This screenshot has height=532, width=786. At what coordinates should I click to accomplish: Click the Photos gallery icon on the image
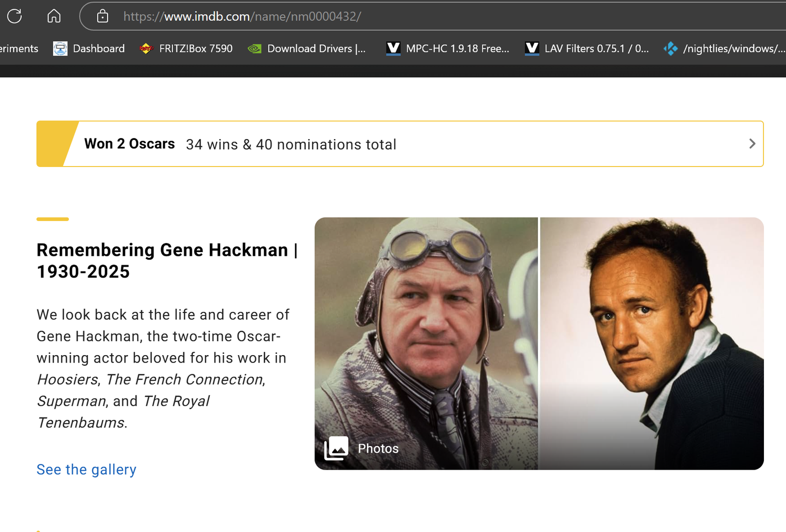(337, 448)
